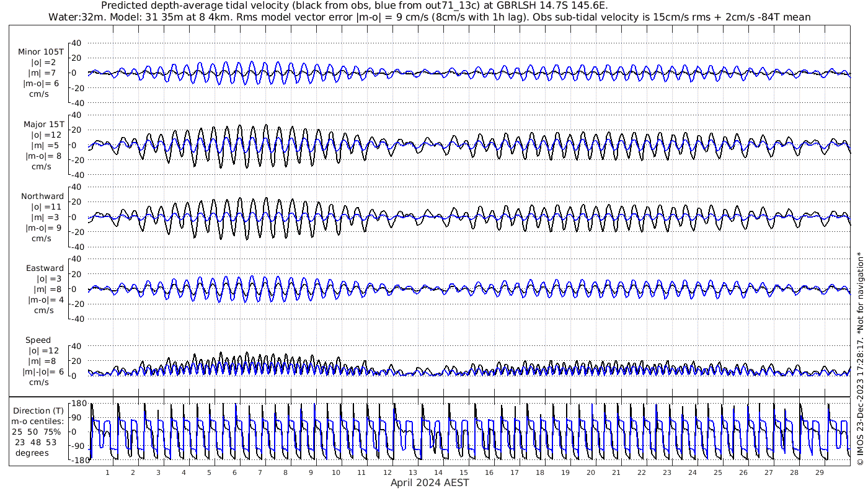Viewport: 868px width, 496px height.
Task: Click the day '6' tick on date axis
Action: [x=234, y=472]
